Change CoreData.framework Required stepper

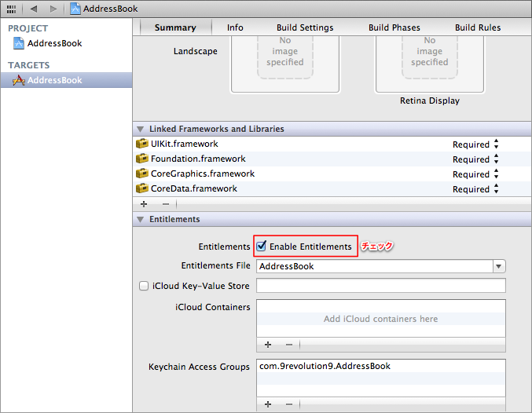496,189
